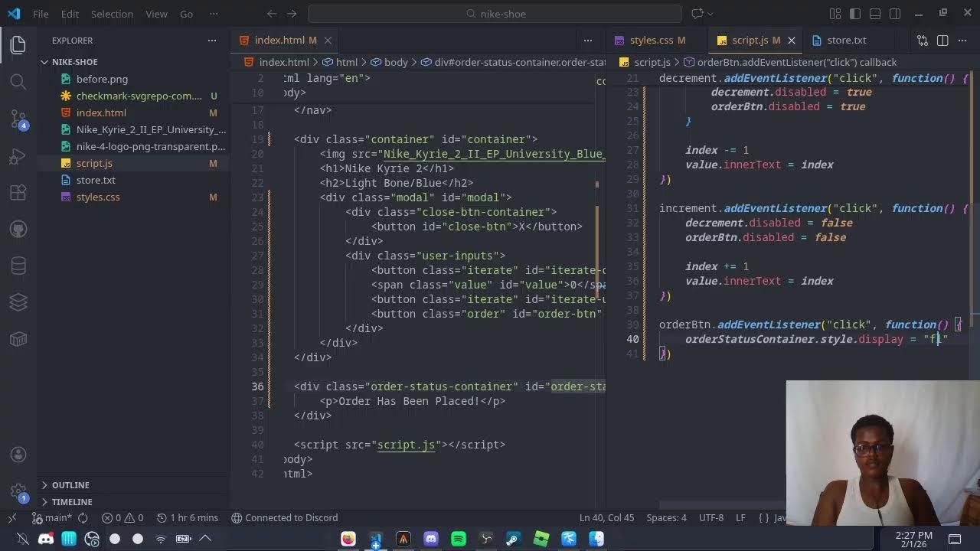Show more menu items via ellipsis in menu bar
The image size is (980, 551).
click(x=214, y=14)
